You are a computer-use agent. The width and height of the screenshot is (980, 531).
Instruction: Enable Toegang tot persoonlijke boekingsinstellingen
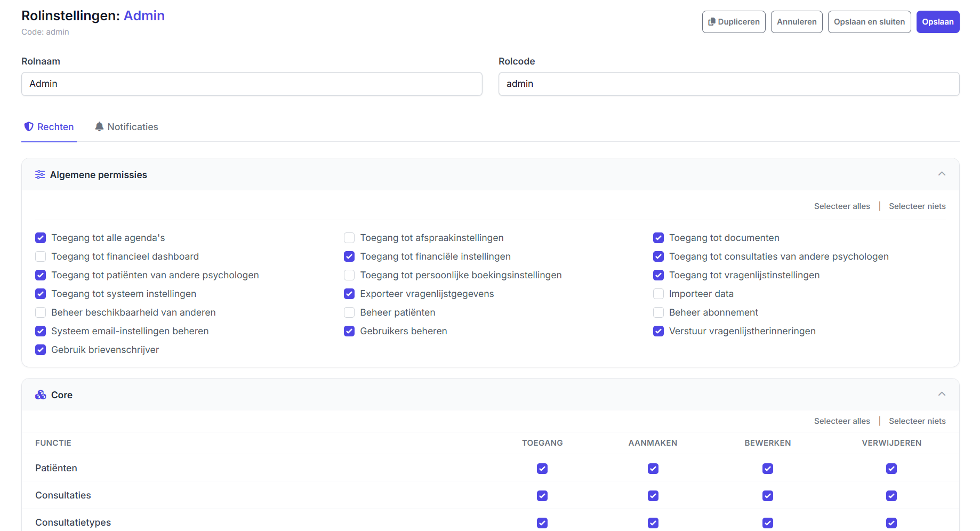click(349, 275)
